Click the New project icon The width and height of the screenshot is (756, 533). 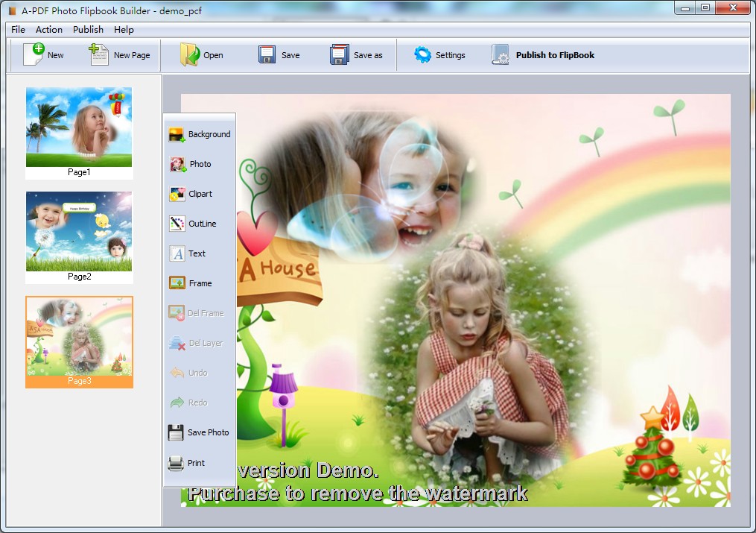pyautogui.click(x=34, y=54)
